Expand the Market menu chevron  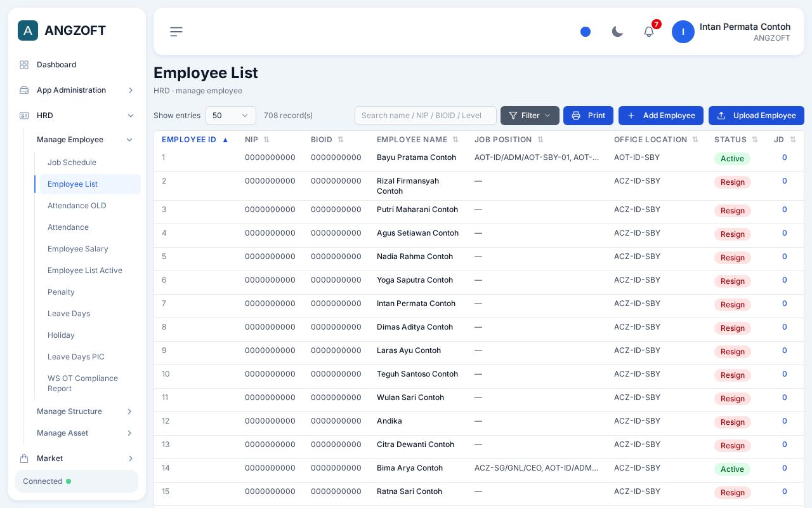[x=131, y=458]
